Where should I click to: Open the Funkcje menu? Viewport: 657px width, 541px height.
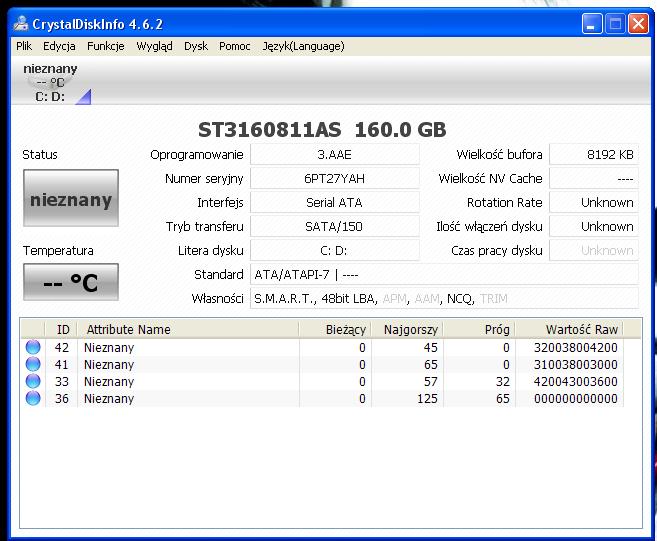(106, 46)
